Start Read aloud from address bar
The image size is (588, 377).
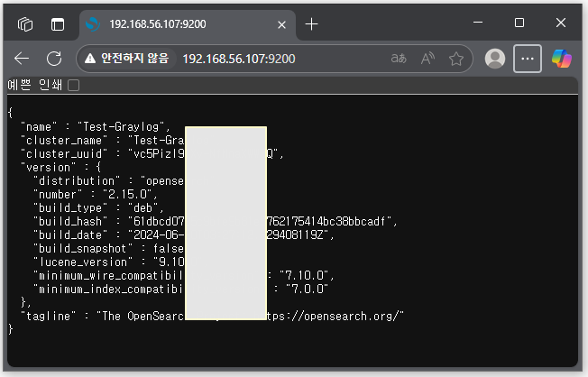pyautogui.click(x=427, y=59)
